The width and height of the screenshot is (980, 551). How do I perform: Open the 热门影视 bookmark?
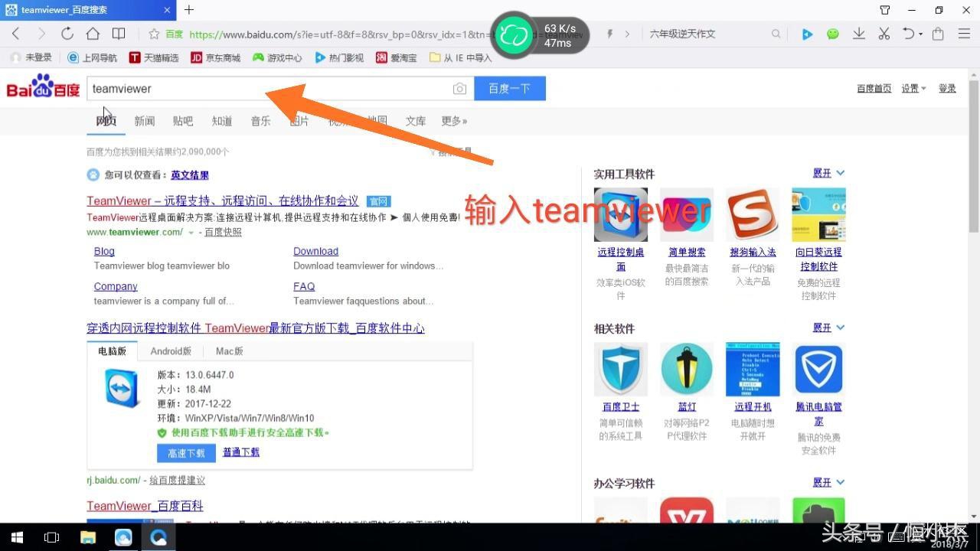pos(339,57)
